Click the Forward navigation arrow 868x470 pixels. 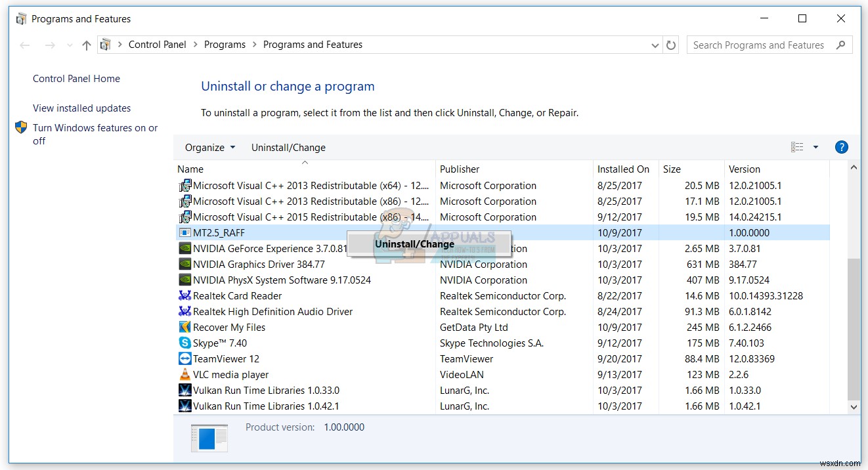click(50, 45)
